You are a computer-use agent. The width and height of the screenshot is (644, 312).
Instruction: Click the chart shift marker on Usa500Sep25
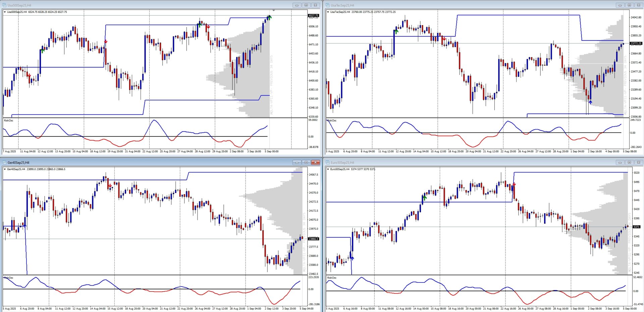(274, 11)
